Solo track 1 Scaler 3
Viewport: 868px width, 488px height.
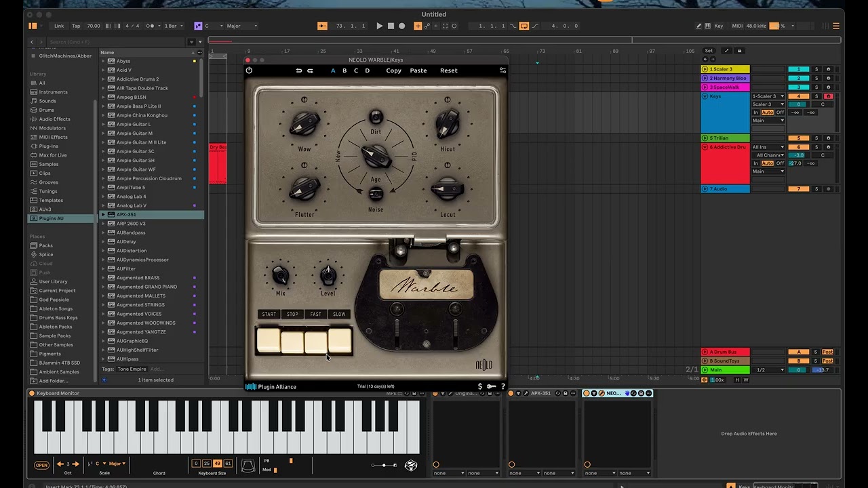click(x=816, y=69)
